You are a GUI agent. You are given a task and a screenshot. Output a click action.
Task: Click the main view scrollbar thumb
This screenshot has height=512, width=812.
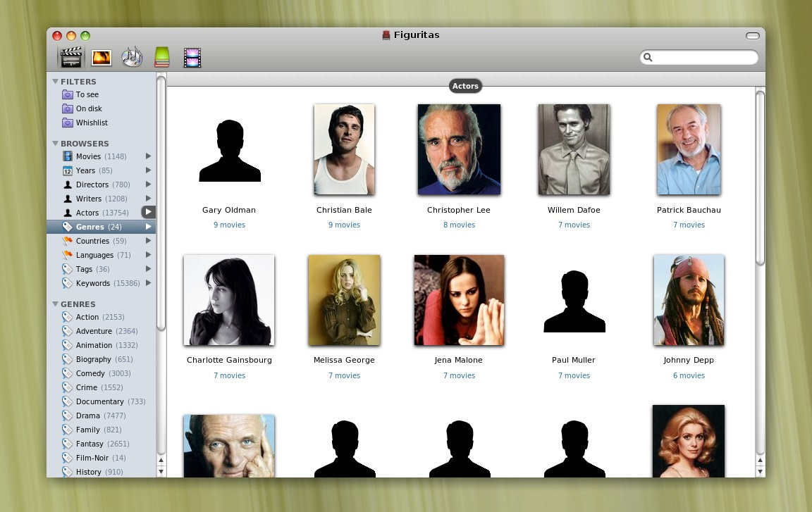[760, 178]
